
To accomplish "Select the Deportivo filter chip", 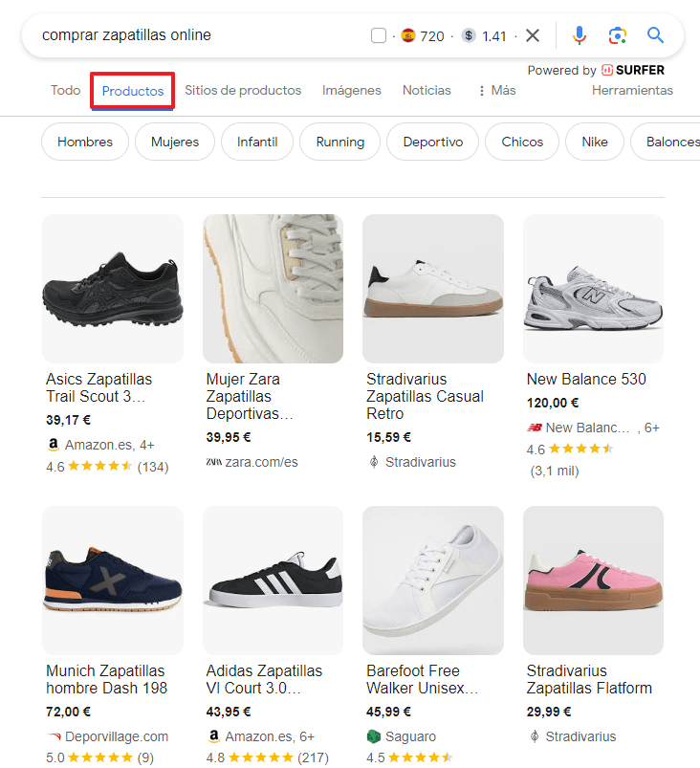I will (432, 142).
